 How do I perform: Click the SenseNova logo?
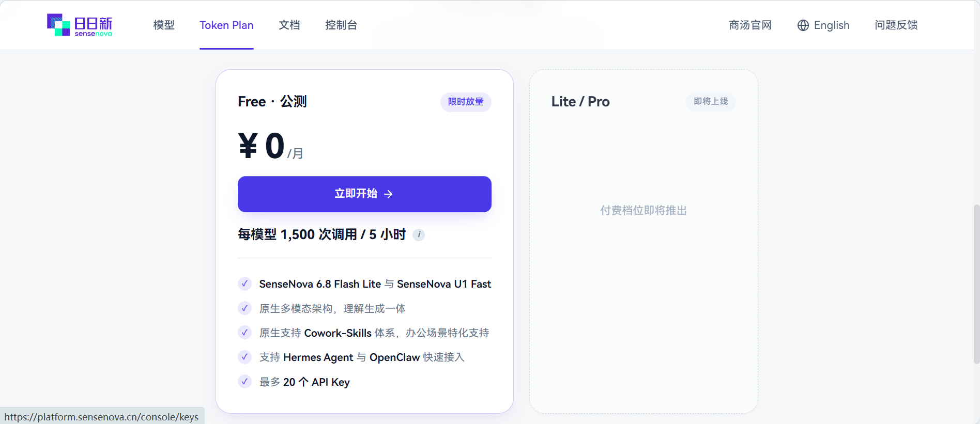click(80, 25)
